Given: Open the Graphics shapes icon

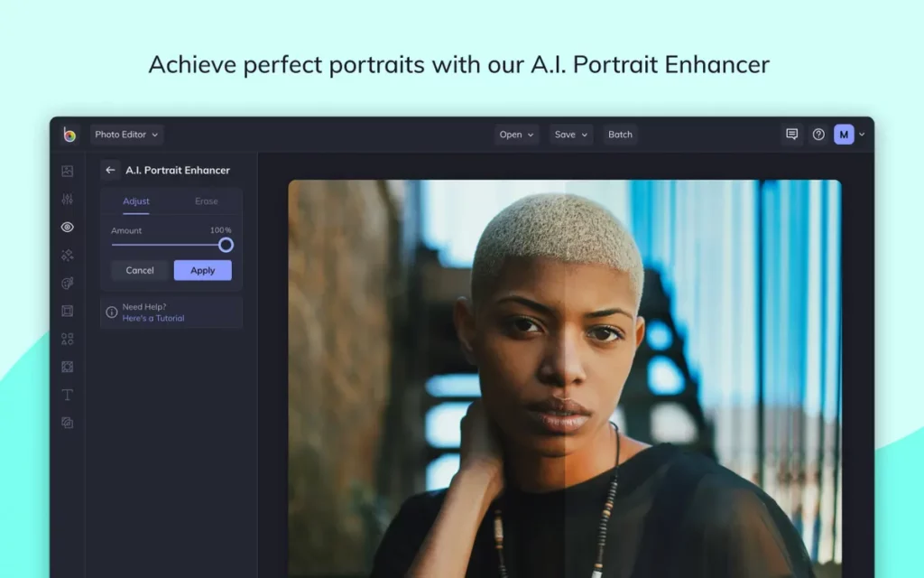Looking at the screenshot, I should pyautogui.click(x=68, y=339).
